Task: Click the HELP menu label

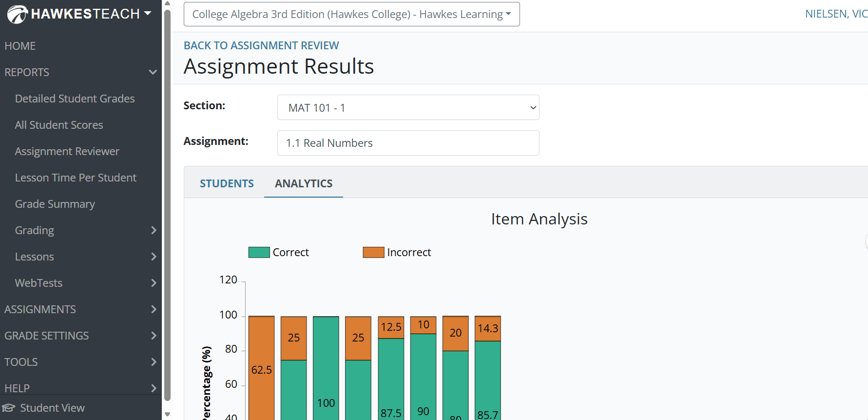Action: coord(17,388)
